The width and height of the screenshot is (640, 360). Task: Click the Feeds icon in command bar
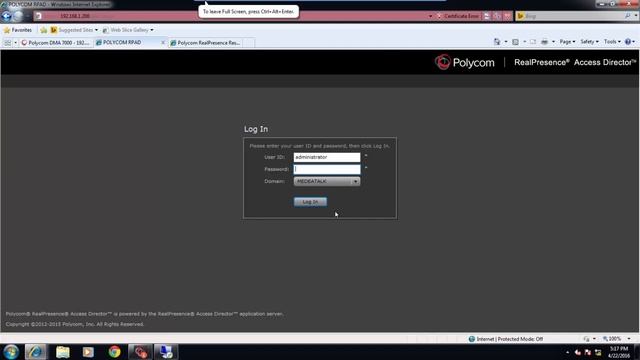click(x=516, y=42)
